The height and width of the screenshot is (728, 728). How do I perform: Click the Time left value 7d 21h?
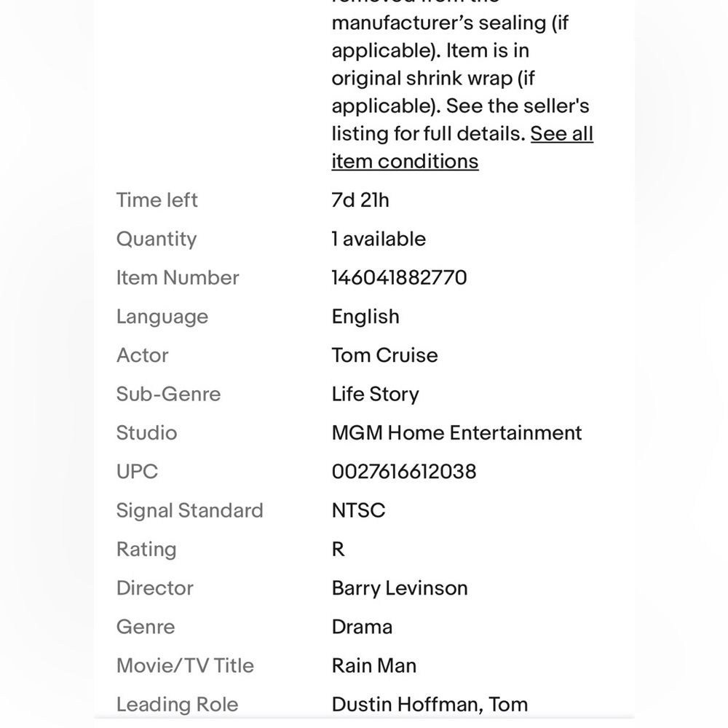(x=360, y=200)
